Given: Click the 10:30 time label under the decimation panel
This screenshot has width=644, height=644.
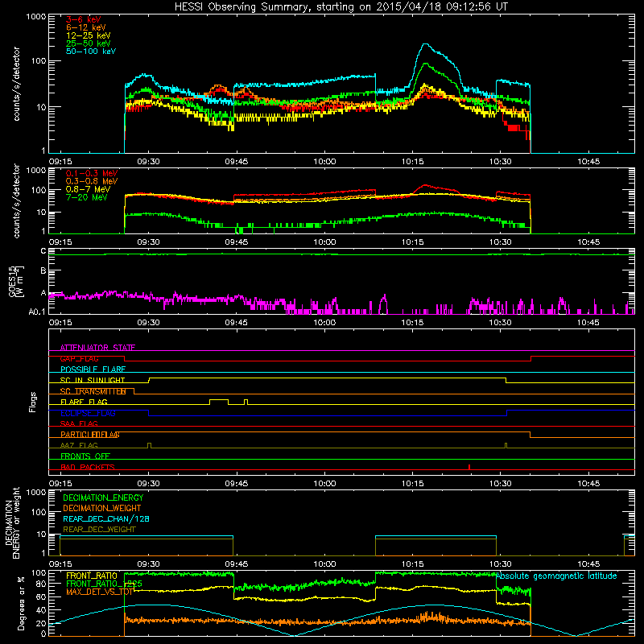Looking at the screenshot, I should (x=500, y=564).
